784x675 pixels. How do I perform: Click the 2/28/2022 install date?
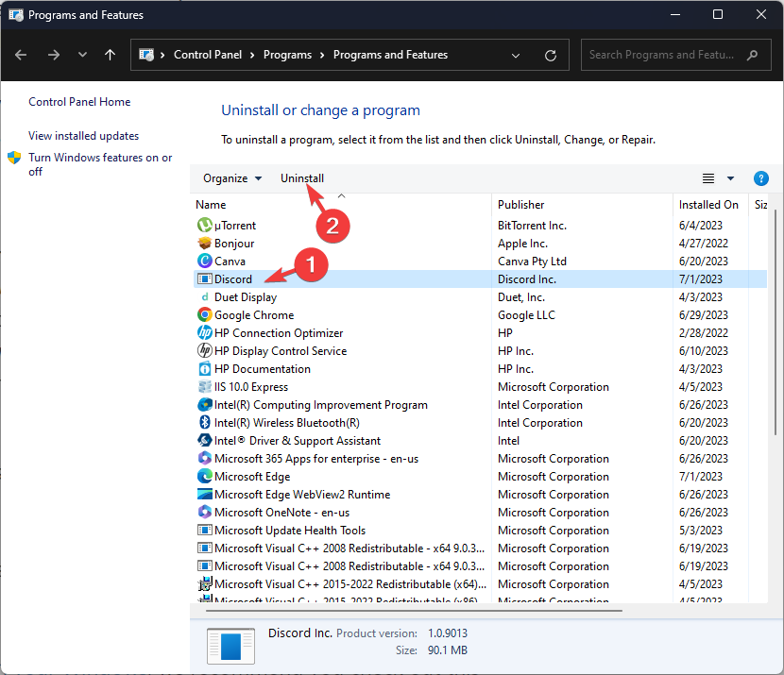[x=703, y=333]
